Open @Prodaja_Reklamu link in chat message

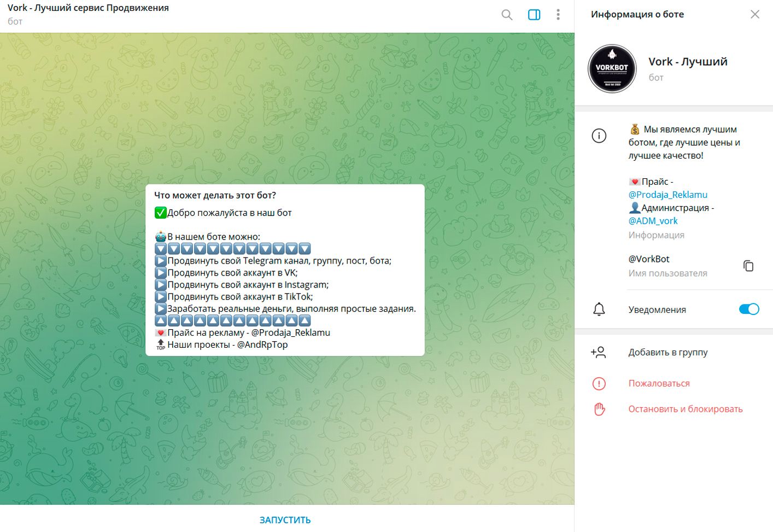coord(290,332)
